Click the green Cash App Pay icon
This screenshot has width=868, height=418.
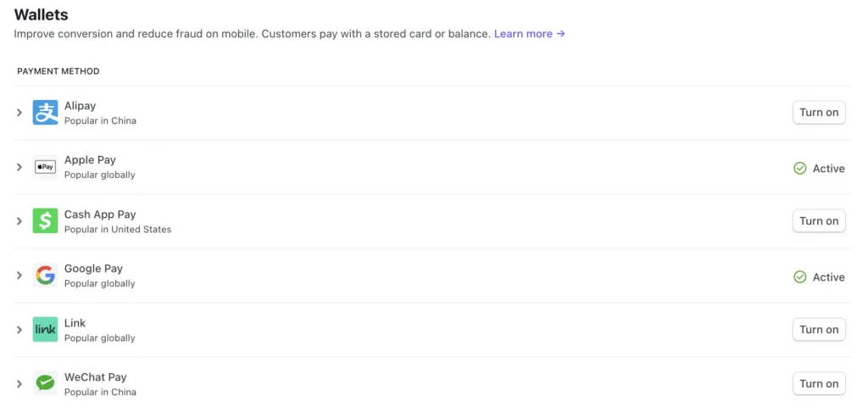coord(45,221)
